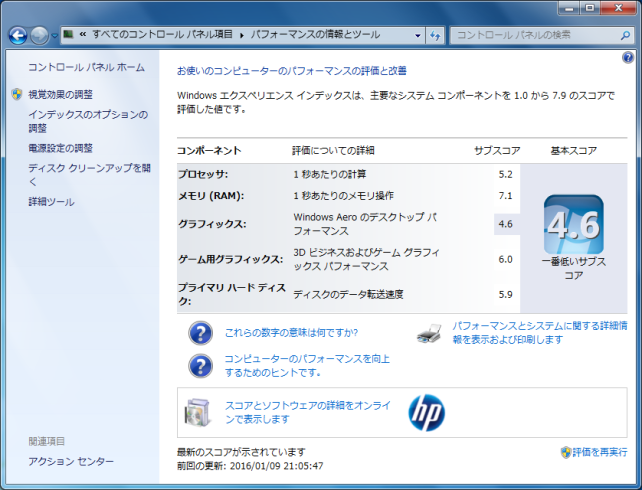Viewport: 642px width, 490px height.
Task: Open スコアとソフトウェアの詳細をオンライン link
Action: (308, 412)
